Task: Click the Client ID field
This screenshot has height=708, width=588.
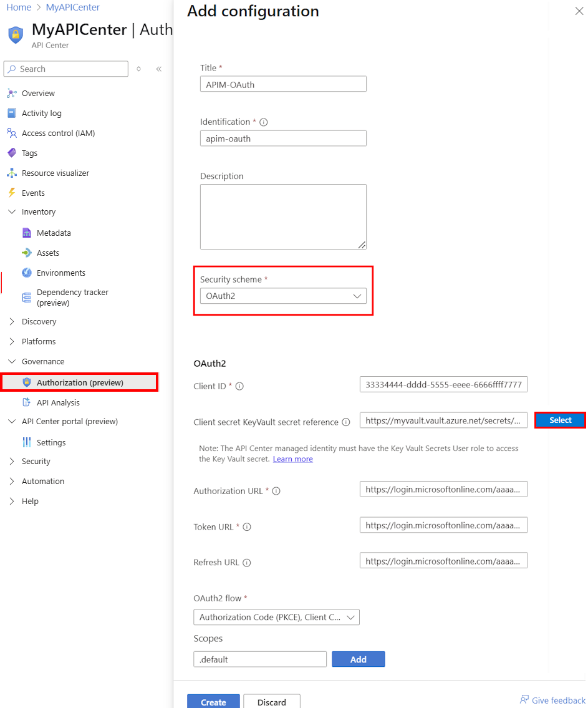Action: click(443, 385)
